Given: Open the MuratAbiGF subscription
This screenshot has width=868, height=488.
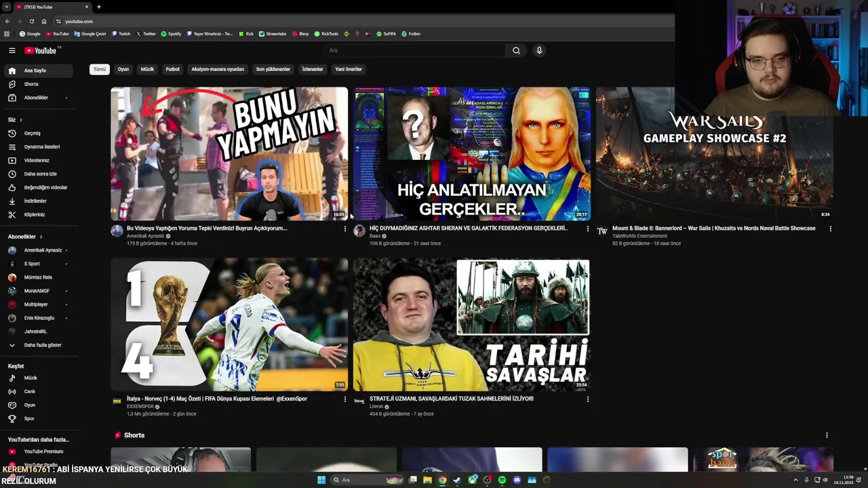Looking at the screenshot, I should pyautogui.click(x=38, y=291).
